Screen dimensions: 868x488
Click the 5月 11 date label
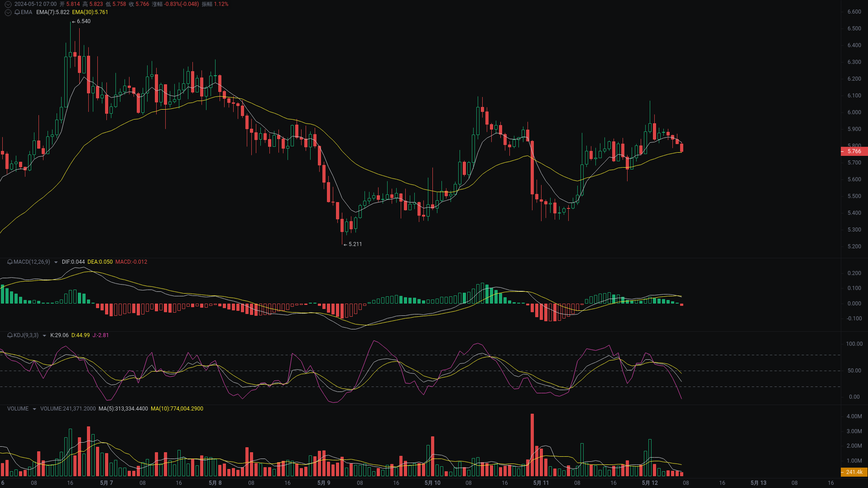(x=541, y=483)
